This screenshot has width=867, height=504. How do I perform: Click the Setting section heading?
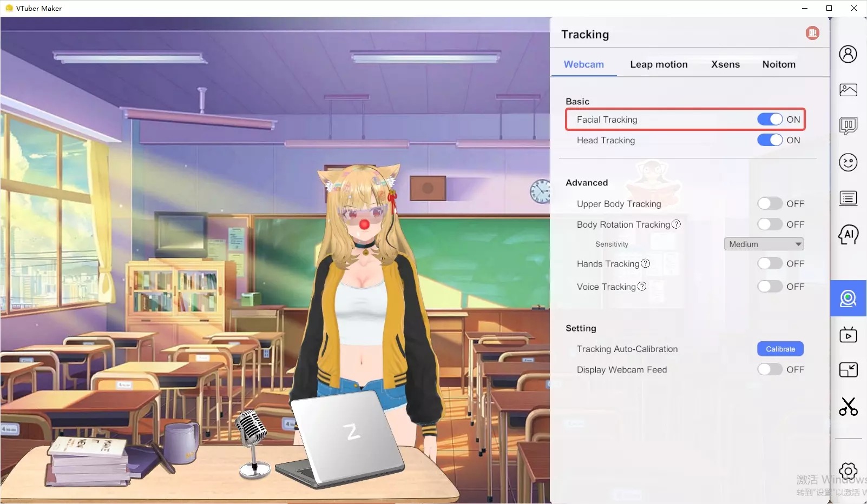click(581, 328)
